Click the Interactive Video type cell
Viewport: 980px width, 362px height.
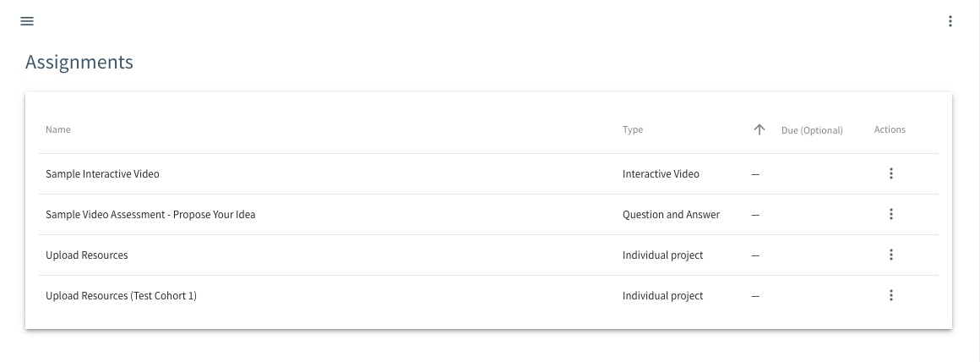(x=661, y=174)
